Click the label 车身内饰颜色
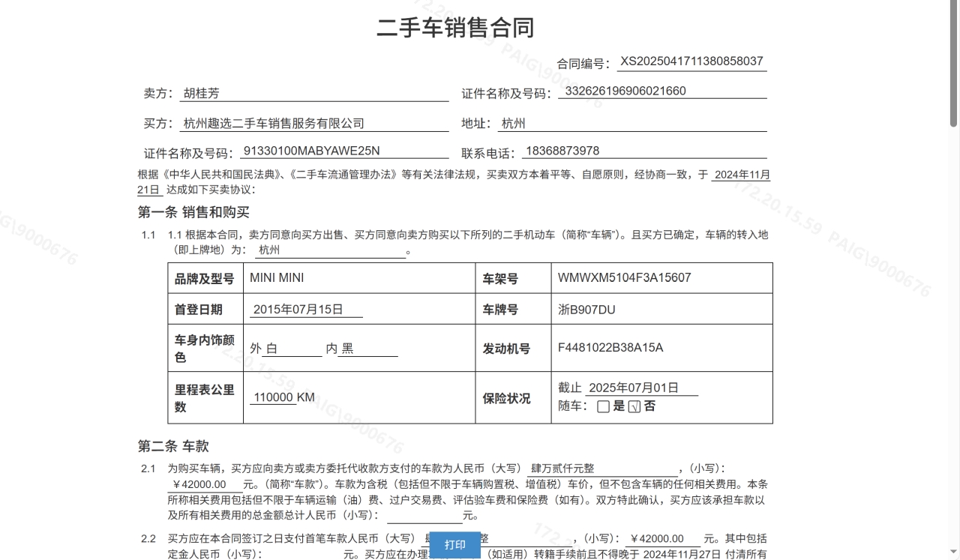 click(205, 349)
